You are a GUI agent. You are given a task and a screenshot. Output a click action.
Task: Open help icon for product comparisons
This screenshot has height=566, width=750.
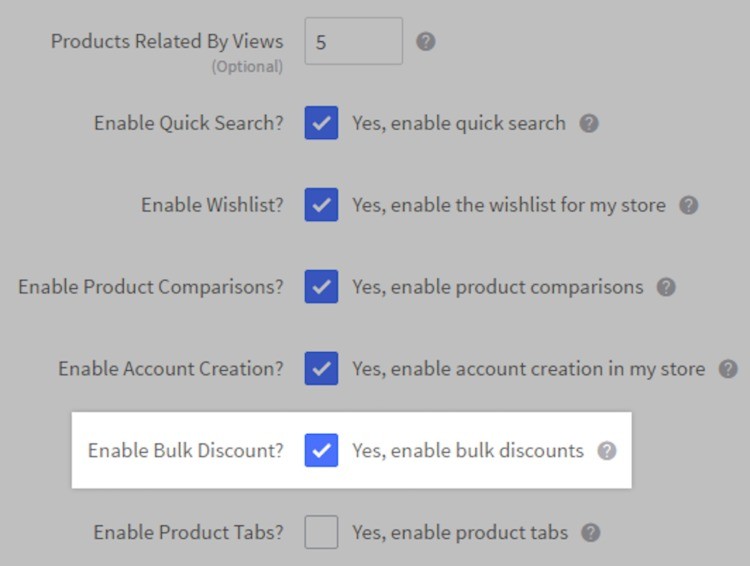coord(667,287)
